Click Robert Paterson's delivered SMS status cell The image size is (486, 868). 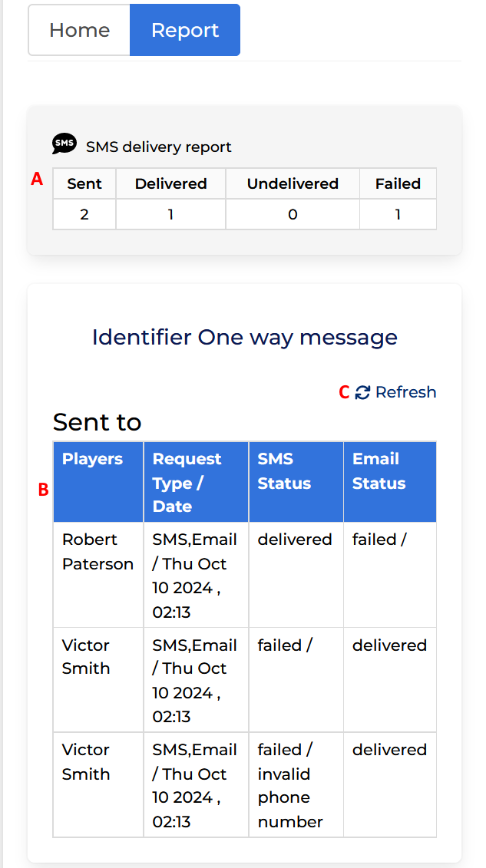pyautogui.click(x=296, y=575)
